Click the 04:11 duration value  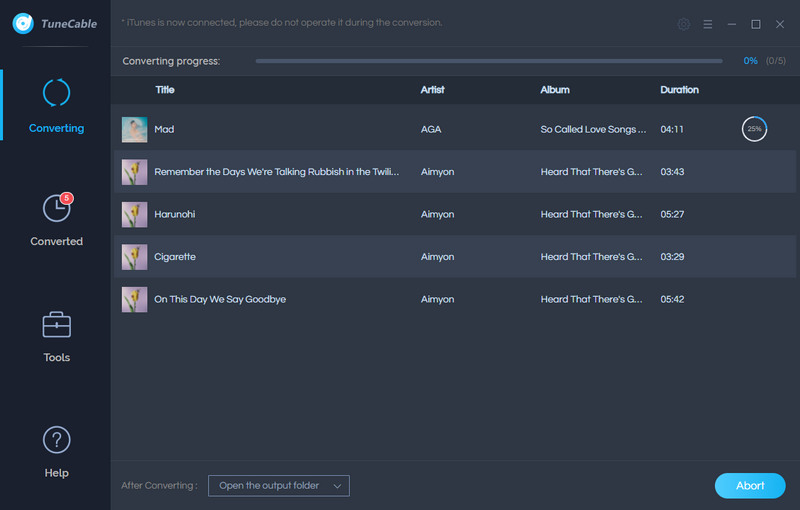coord(672,130)
